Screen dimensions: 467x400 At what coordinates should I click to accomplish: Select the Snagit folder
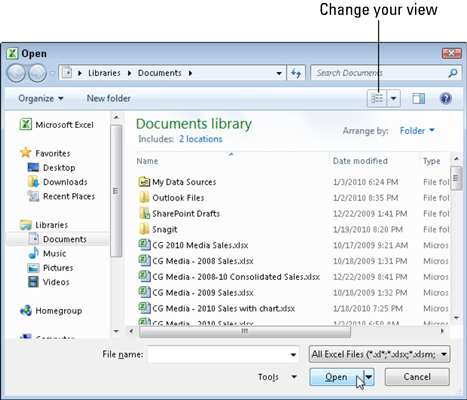pyautogui.click(x=158, y=229)
